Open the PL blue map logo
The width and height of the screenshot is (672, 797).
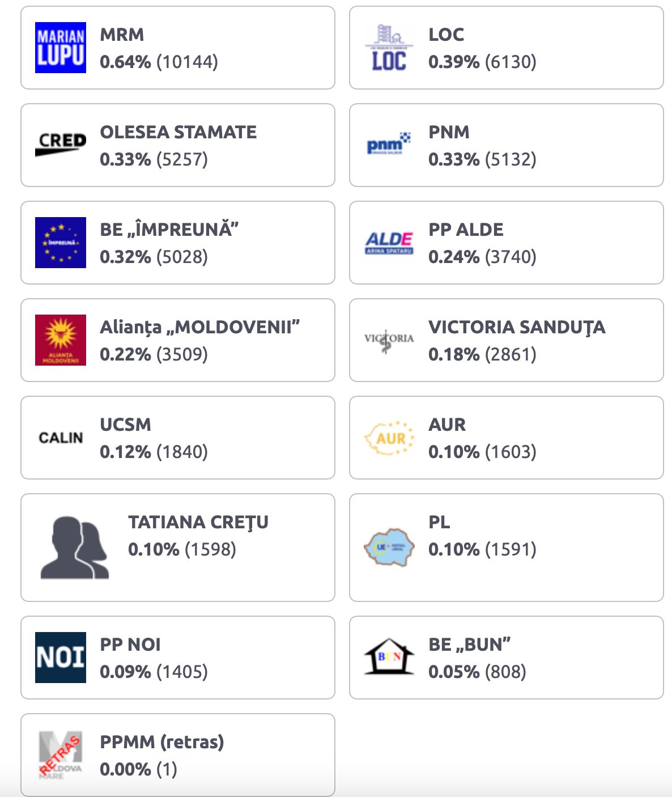pyautogui.click(x=389, y=548)
